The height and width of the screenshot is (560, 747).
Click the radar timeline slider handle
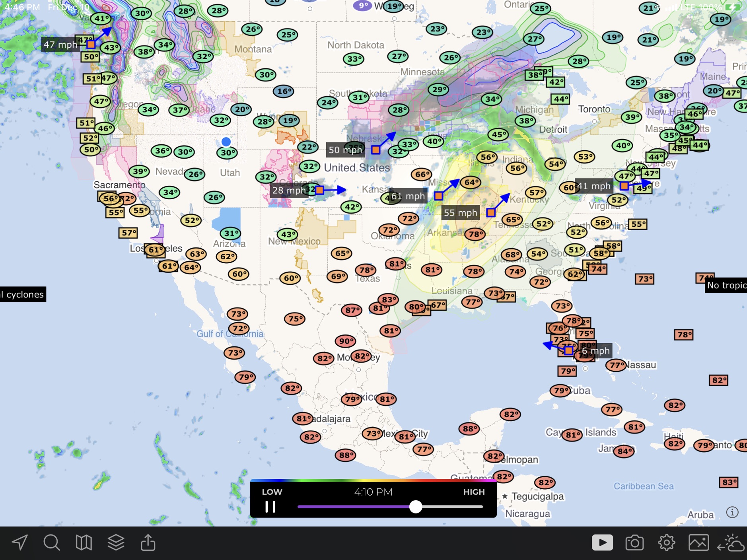(416, 507)
